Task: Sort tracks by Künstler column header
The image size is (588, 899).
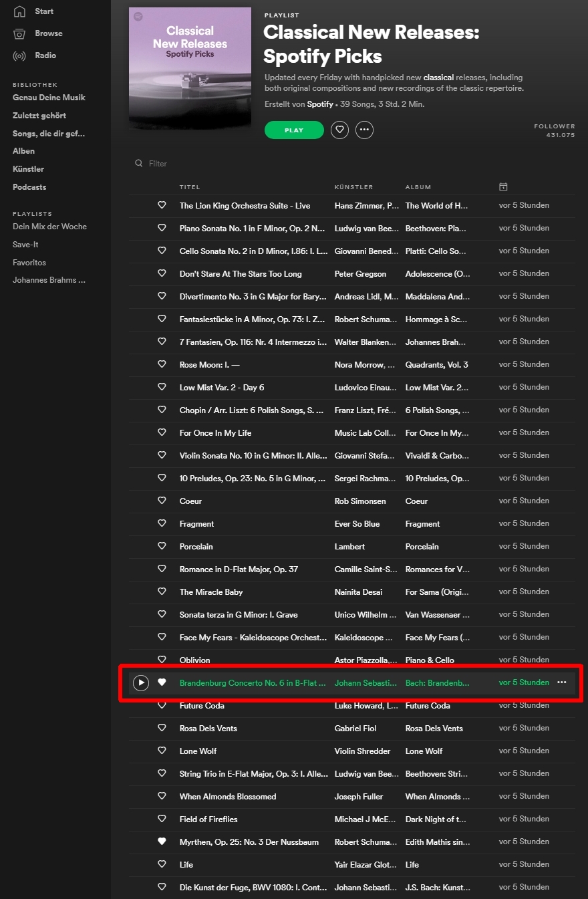Action: tap(353, 187)
